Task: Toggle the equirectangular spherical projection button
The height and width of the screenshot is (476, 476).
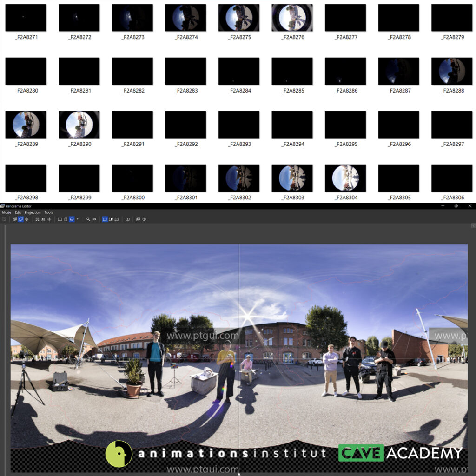Action: 72,219
